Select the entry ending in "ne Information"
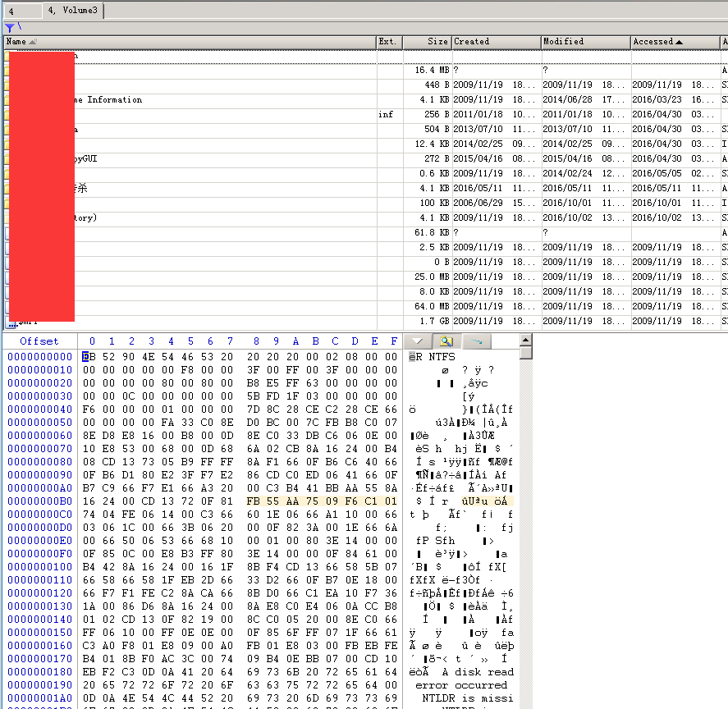 tap(108, 100)
